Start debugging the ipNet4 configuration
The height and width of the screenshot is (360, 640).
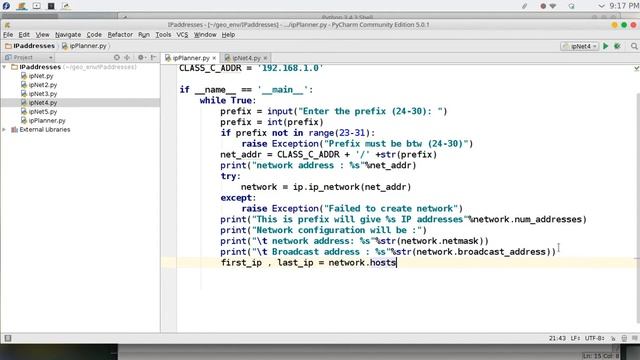click(x=618, y=46)
